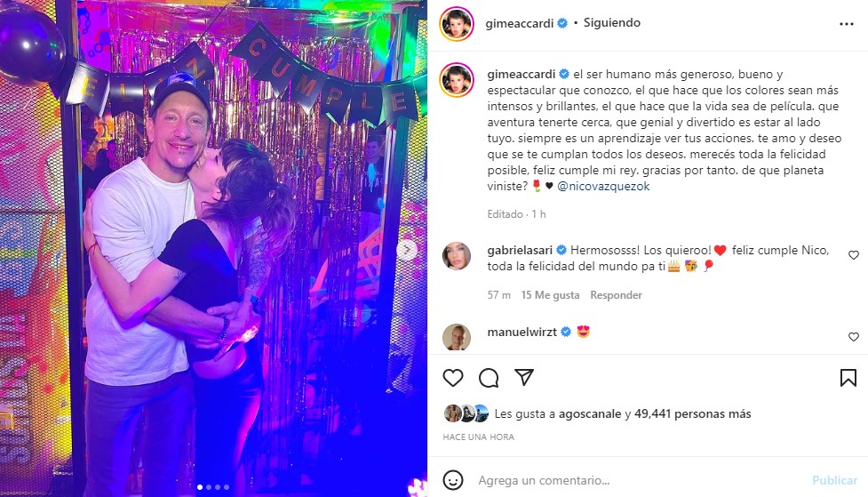Open the three-dot more options menu
Viewport: 868px width, 497px height.
click(847, 24)
